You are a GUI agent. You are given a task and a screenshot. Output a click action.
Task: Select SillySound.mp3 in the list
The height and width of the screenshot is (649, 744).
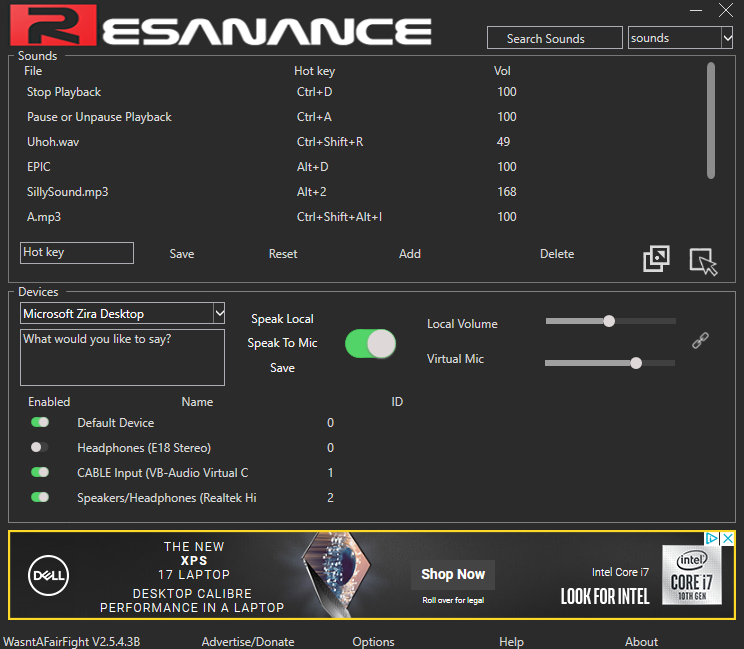[x=67, y=192]
